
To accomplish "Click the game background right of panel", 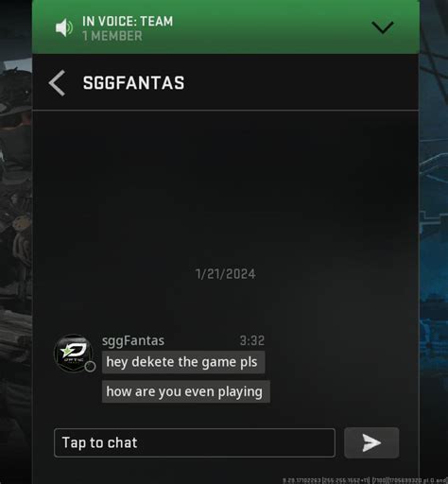I will [x=434, y=242].
